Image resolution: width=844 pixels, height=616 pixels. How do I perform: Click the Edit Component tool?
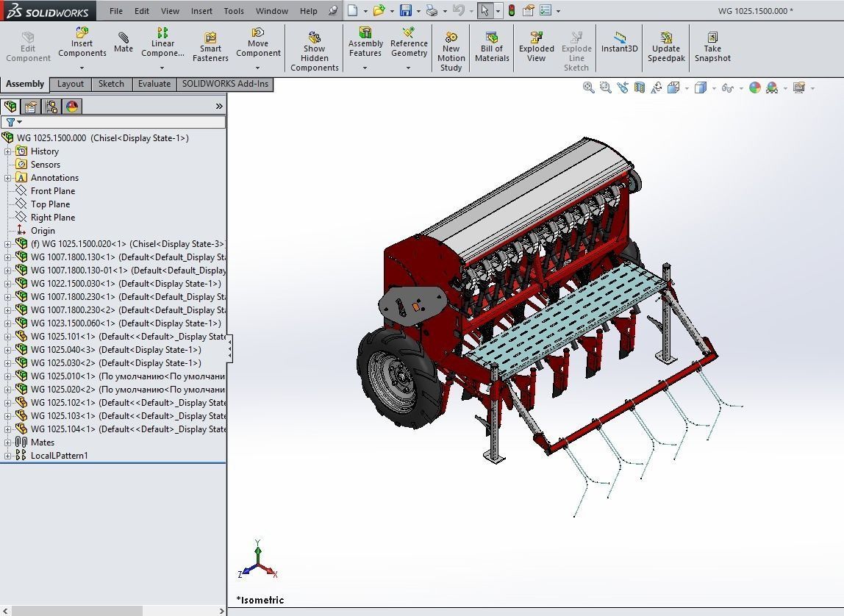click(x=28, y=47)
